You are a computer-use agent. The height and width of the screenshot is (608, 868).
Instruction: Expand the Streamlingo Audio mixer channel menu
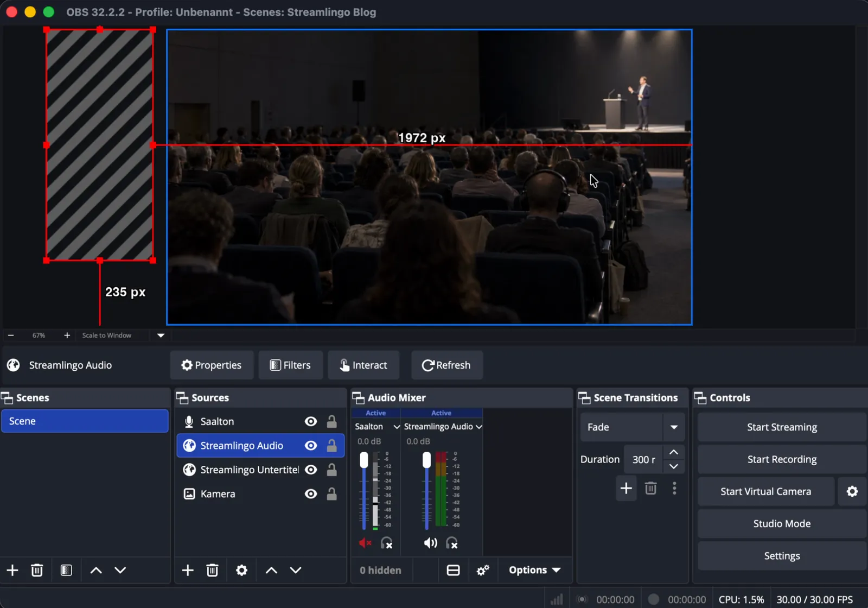click(479, 427)
